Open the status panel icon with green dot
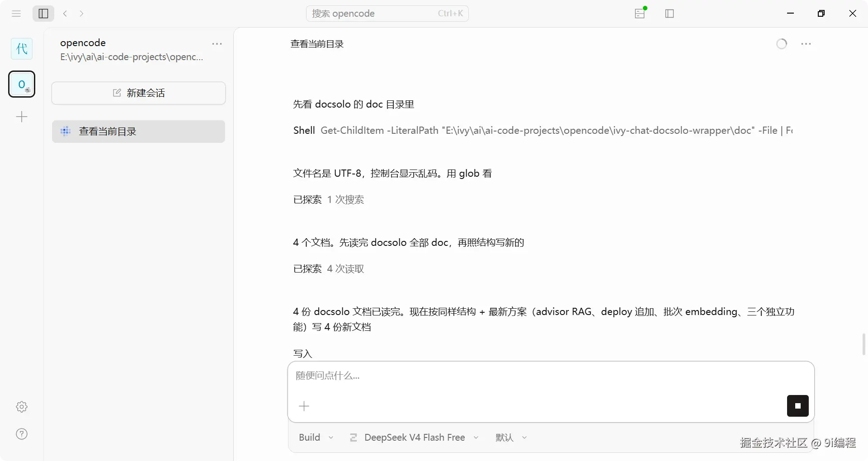The width and height of the screenshot is (868, 461). (x=640, y=13)
